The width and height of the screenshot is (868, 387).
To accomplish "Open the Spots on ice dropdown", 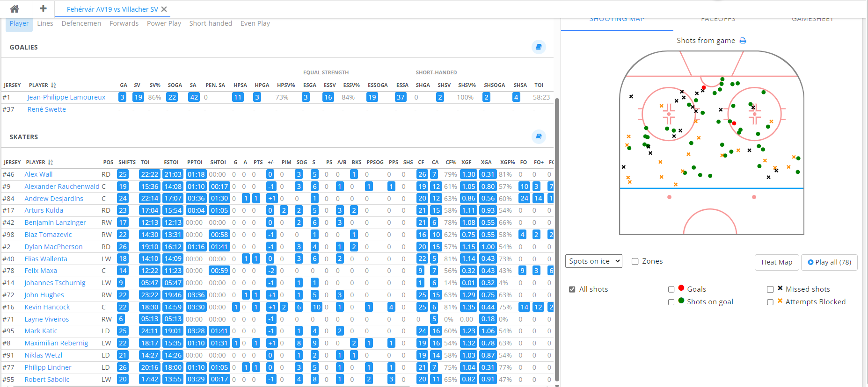I will click(593, 261).
